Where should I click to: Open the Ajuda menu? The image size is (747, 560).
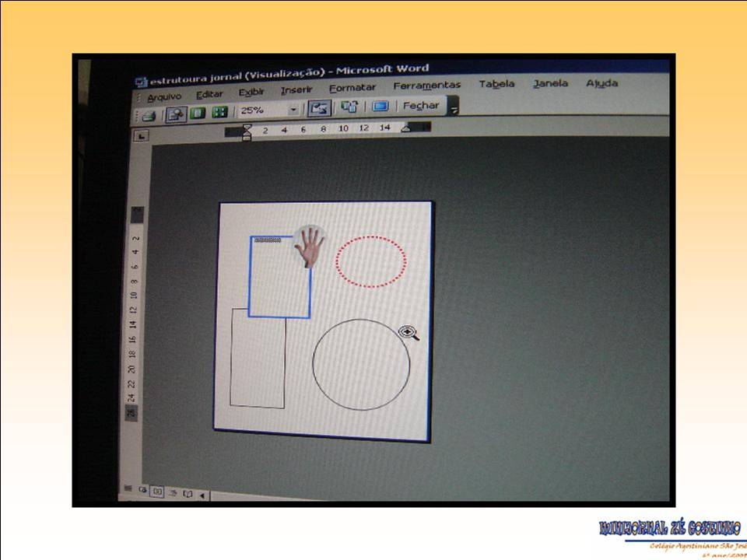(x=601, y=83)
